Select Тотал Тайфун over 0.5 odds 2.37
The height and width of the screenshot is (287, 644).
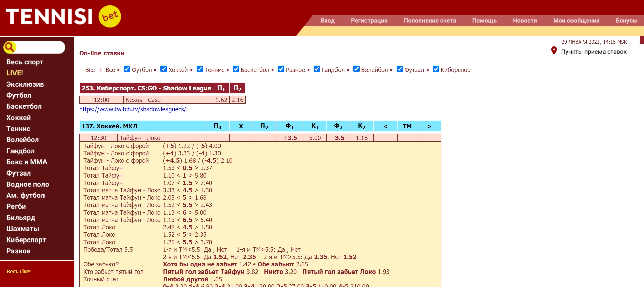[206, 168]
